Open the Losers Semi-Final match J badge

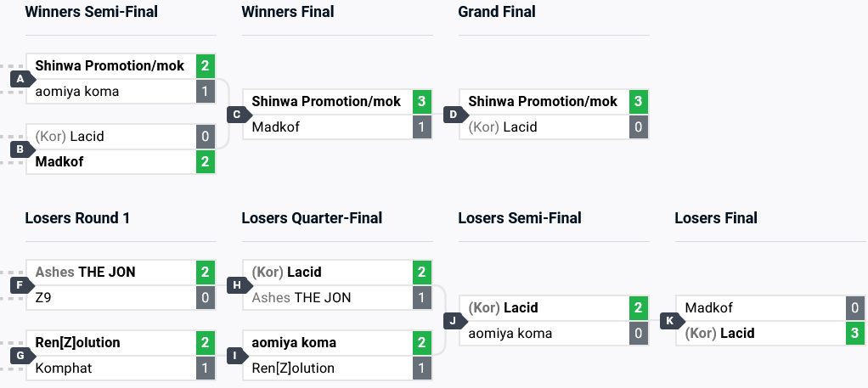pyautogui.click(x=454, y=320)
